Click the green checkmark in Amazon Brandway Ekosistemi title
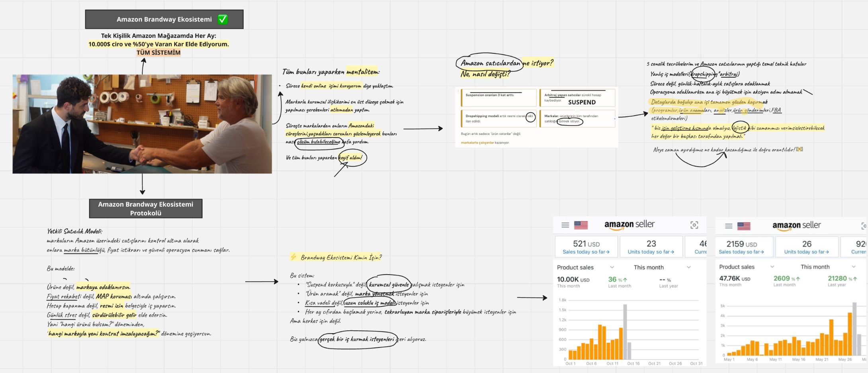The height and width of the screenshot is (373, 868). click(223, 19)
